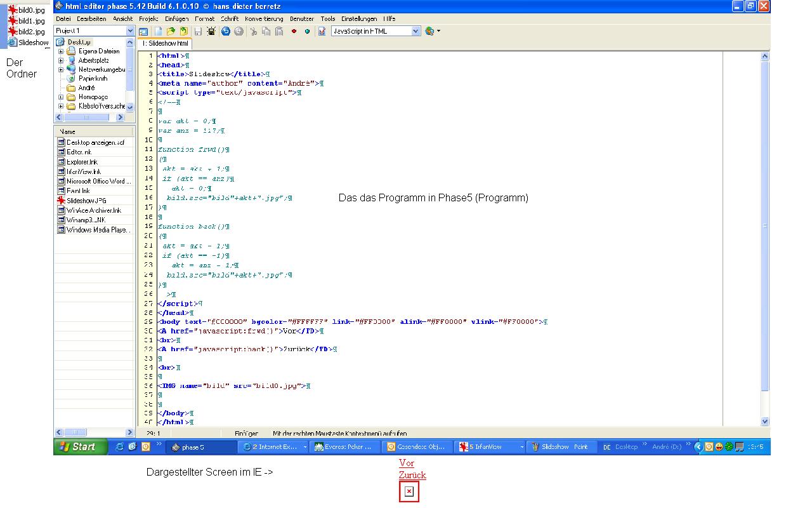The height and width of the screenshot is (508, 812).
Task: Paste with the clipboard icon
Action: coord(280,31)
